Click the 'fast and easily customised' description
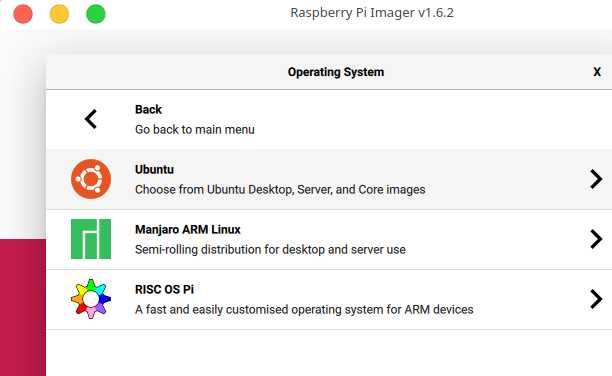The image size is (612, 376). coord(304,310)
